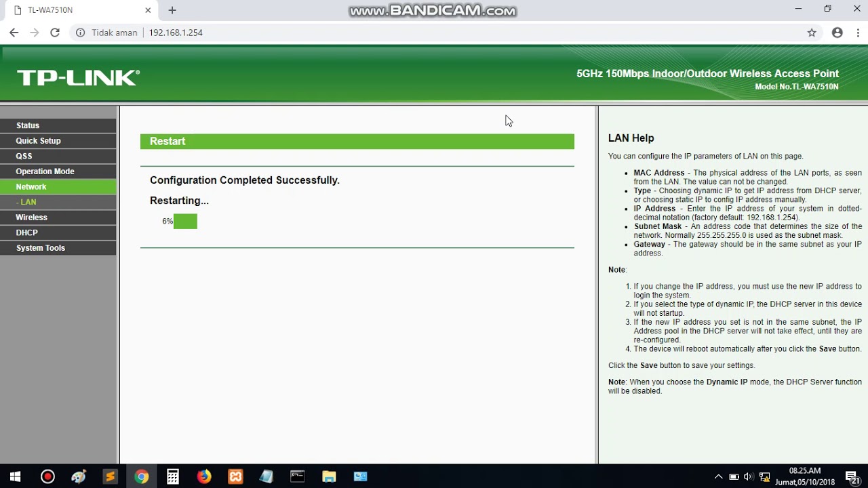
Task: Expand System Tools in sidebar
Action: (58, 248)
